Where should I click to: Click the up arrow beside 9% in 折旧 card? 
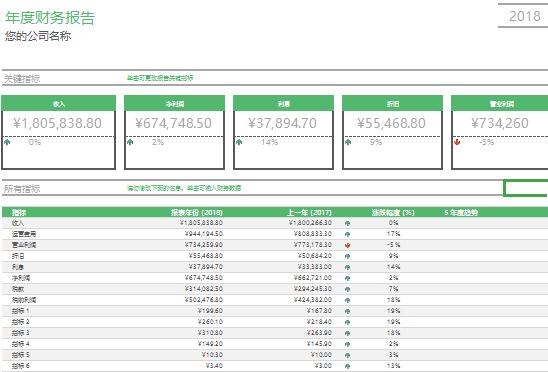pos(348,142)
